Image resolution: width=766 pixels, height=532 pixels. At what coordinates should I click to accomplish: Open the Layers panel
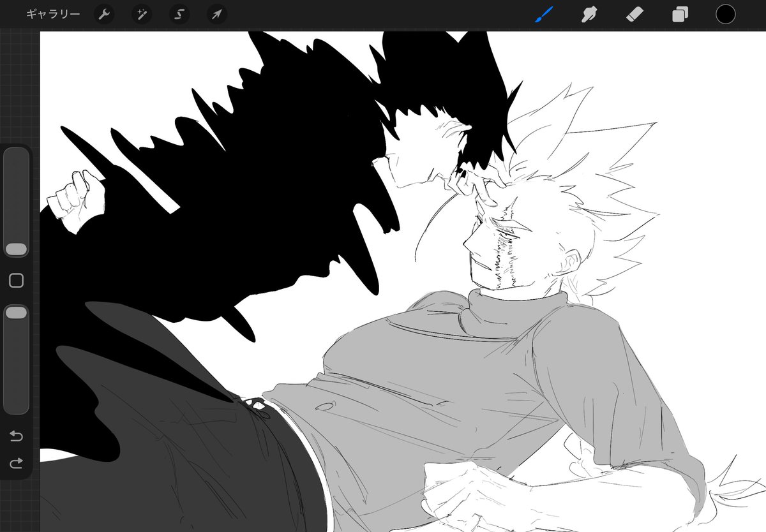click(680, 14)
